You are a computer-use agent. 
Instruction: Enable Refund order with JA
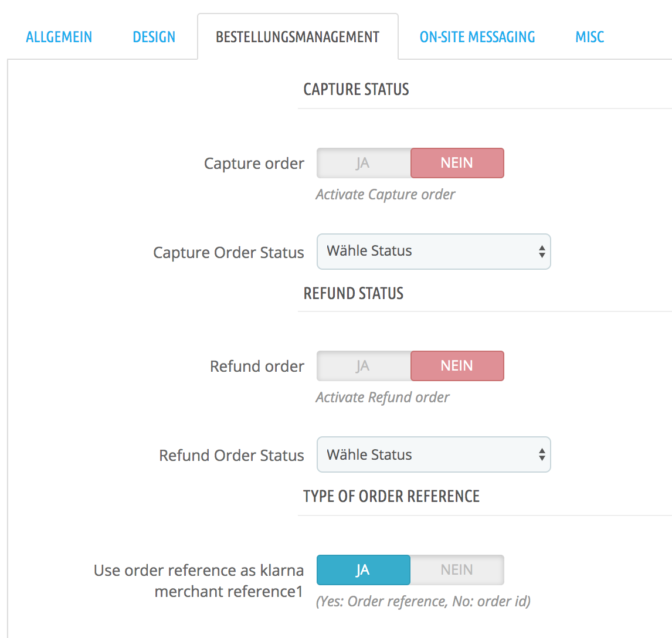point(363,366)
